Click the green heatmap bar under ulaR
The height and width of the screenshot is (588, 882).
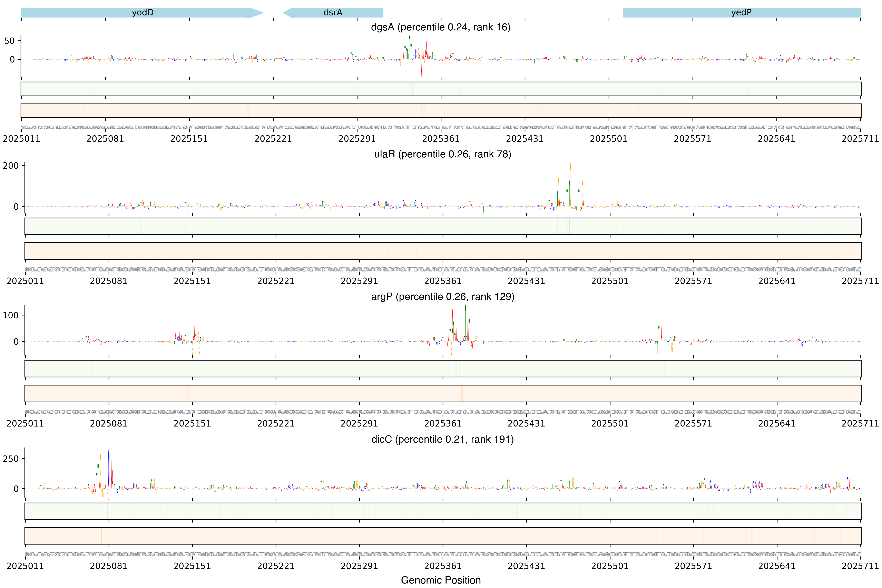click(x=442, y=226)
